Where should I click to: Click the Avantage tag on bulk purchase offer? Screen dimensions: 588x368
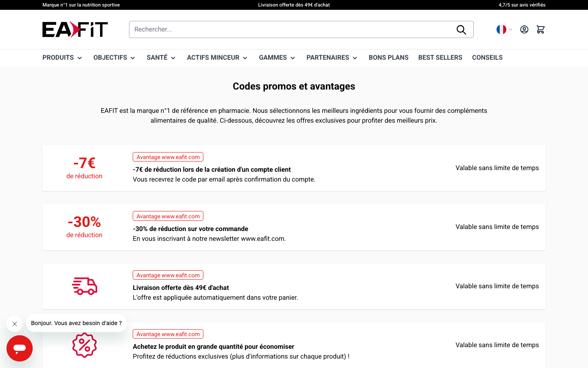(168, 334)
